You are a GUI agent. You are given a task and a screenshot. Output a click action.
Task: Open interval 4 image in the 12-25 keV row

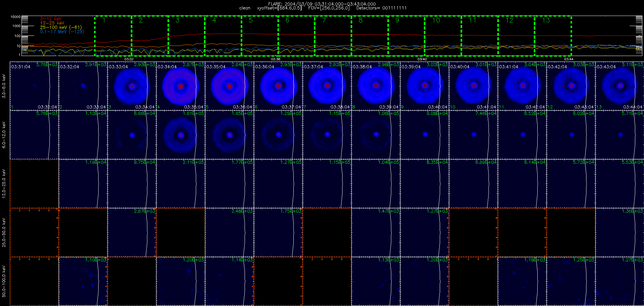[x=181, y=184]
